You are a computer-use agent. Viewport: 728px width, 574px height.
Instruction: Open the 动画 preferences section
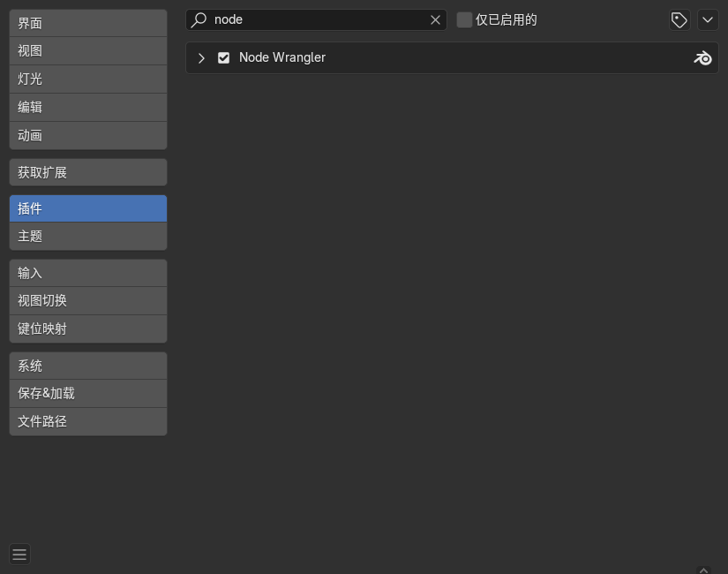[x=88, y=135]
